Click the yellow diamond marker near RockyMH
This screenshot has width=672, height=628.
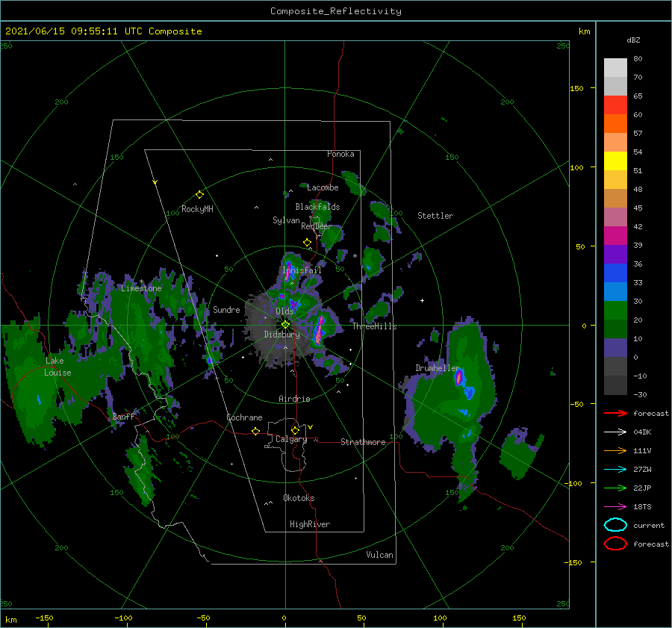click(199, 195)
